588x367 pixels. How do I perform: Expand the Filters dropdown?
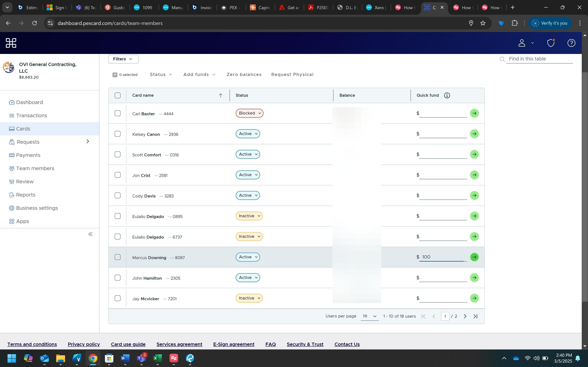[123, 59]
